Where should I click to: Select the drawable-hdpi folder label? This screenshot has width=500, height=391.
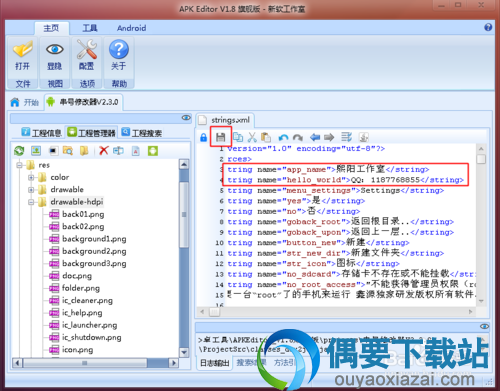(77, 202)
